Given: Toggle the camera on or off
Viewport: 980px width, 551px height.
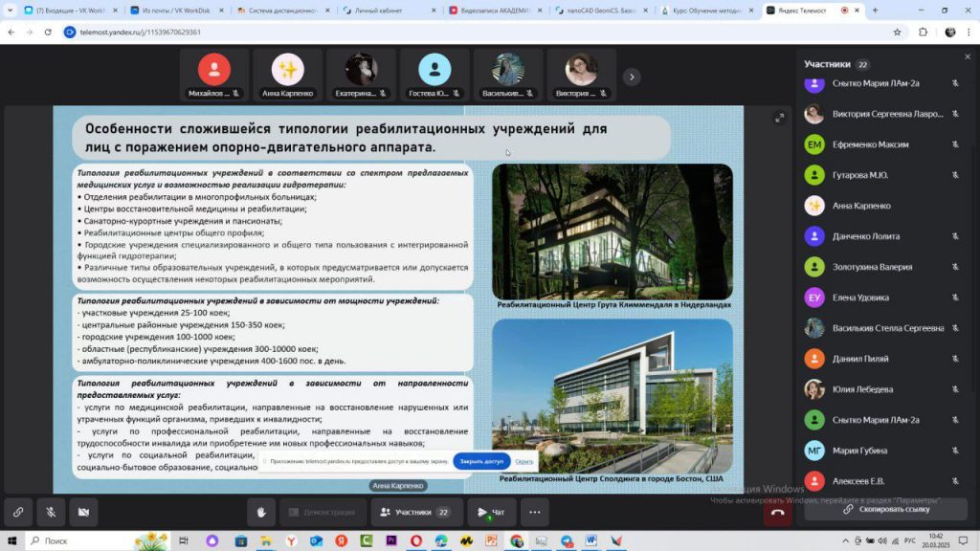Looking at the screenshot, I should [83, 512].
